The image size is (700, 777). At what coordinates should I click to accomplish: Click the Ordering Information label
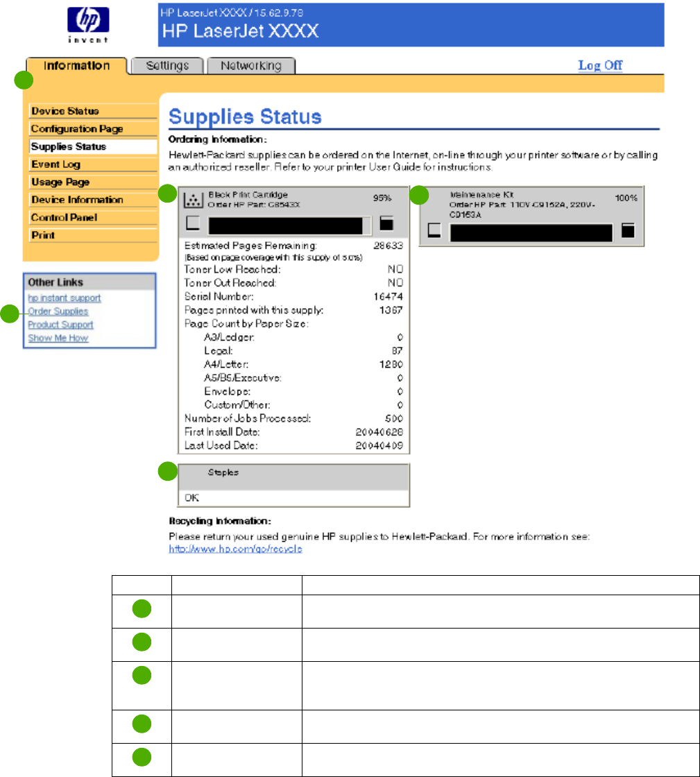217,139
